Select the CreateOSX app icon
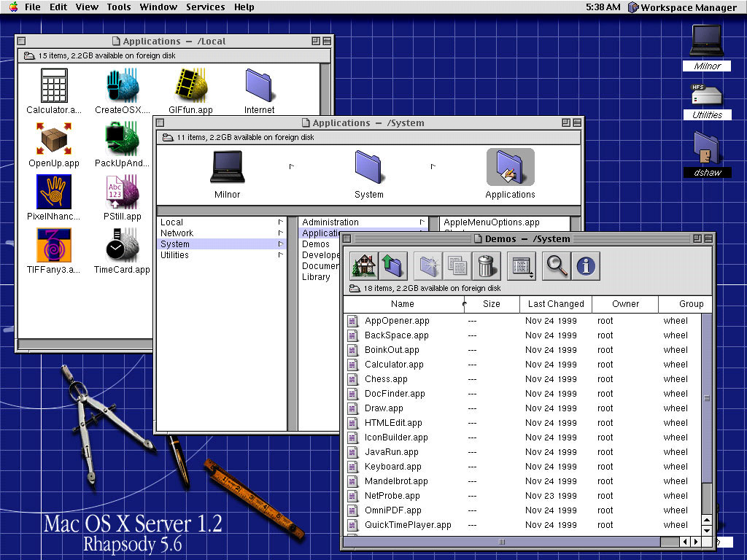This screenshot has width=747, height=560. (123, 86)
